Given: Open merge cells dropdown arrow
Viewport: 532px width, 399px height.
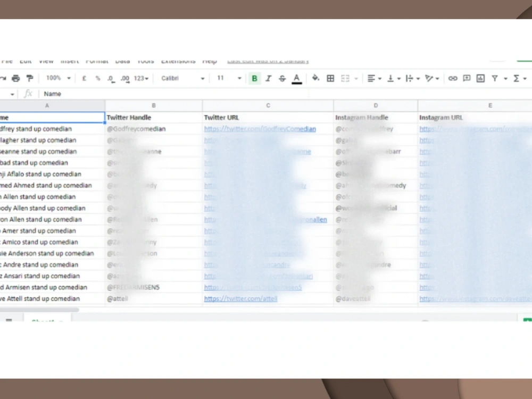Looking at the screenshot, I should pyautogui.click(x=356, y=79).
